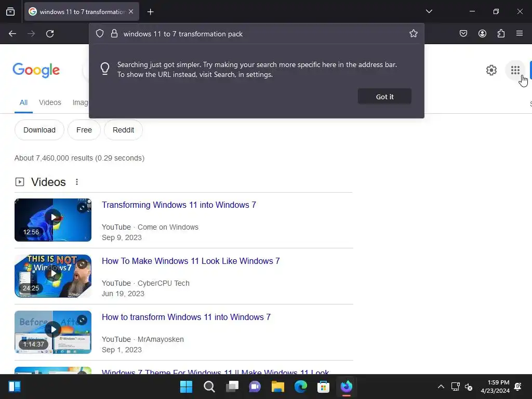
Task: Open tracking protection shield icon
Action: [x=99, y=34]
